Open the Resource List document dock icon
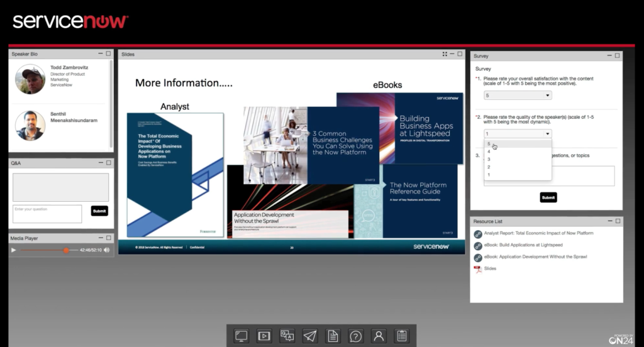 click(x=333, y=336)
